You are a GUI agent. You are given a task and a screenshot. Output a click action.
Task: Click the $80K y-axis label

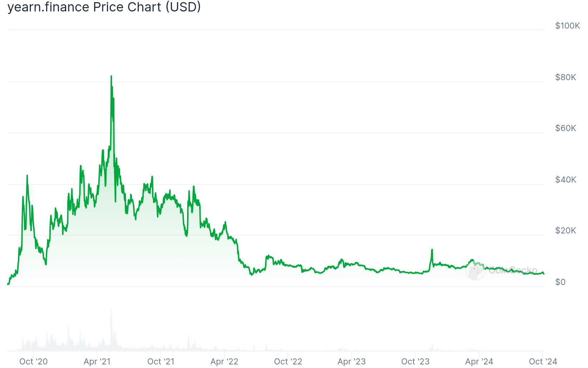(x=565, y=77)
